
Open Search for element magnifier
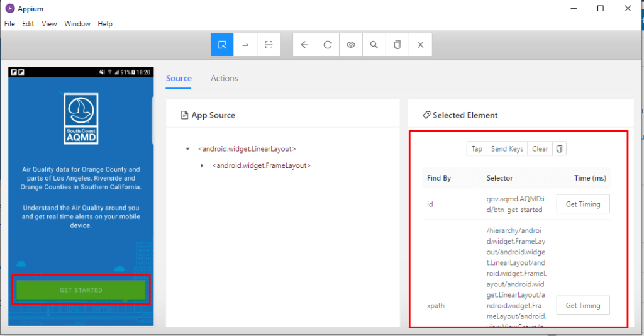click(x=374, y=45)
